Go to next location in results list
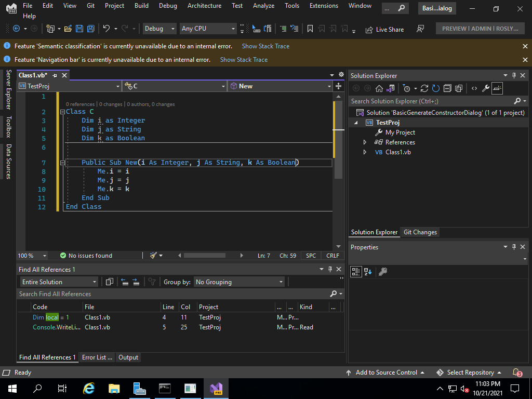This screenshot has width=532, height=399. pyautogui.click(x=136, y=282)
